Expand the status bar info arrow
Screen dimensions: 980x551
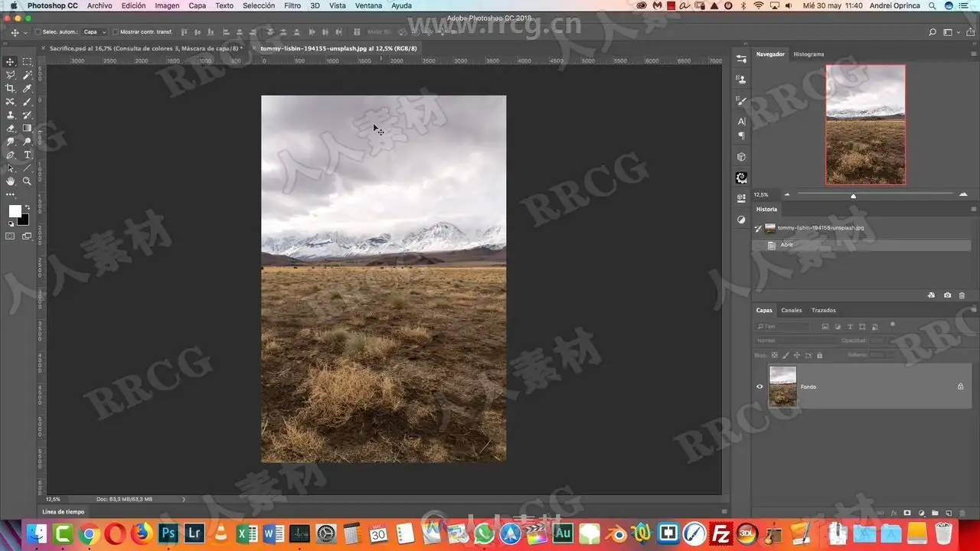coord(184,499)
